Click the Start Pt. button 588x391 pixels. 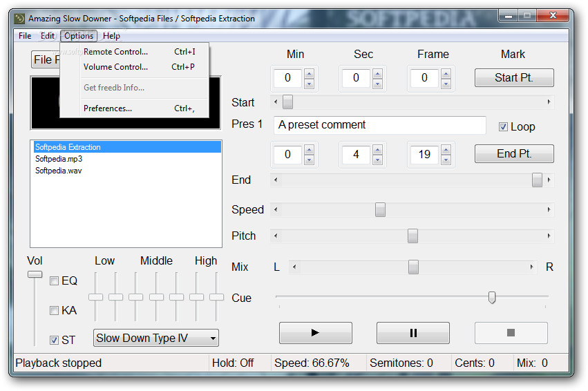coord(514,77)
